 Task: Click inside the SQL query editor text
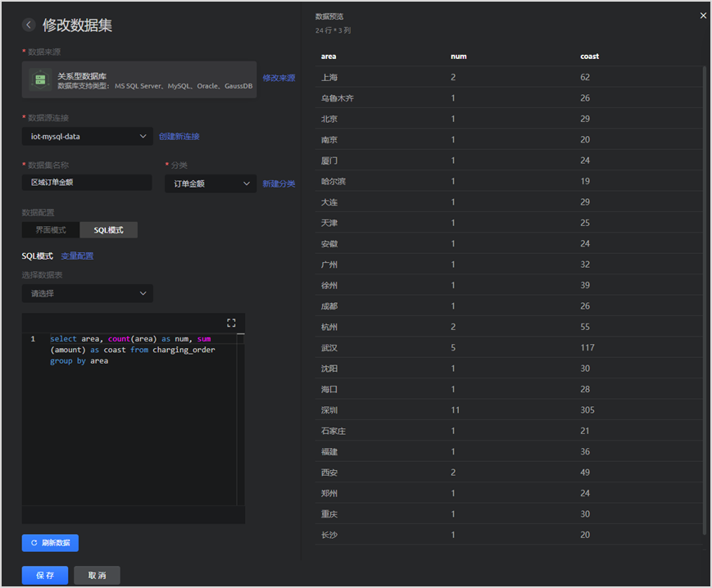133,350
